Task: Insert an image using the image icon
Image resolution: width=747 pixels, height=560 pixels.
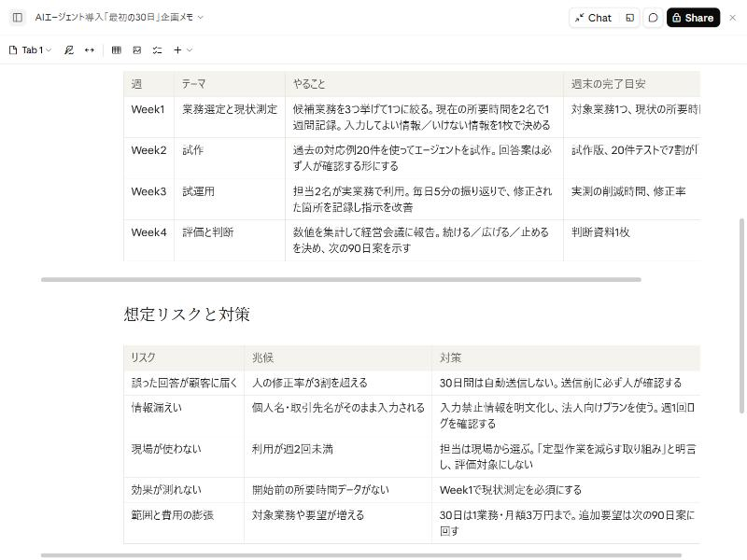Action: pos(137,50)
